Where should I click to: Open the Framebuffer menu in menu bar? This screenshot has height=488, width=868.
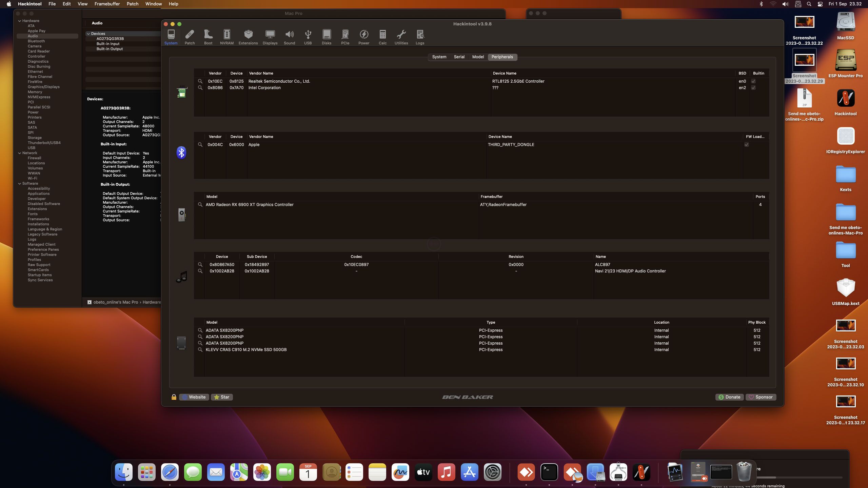[107, 4]
